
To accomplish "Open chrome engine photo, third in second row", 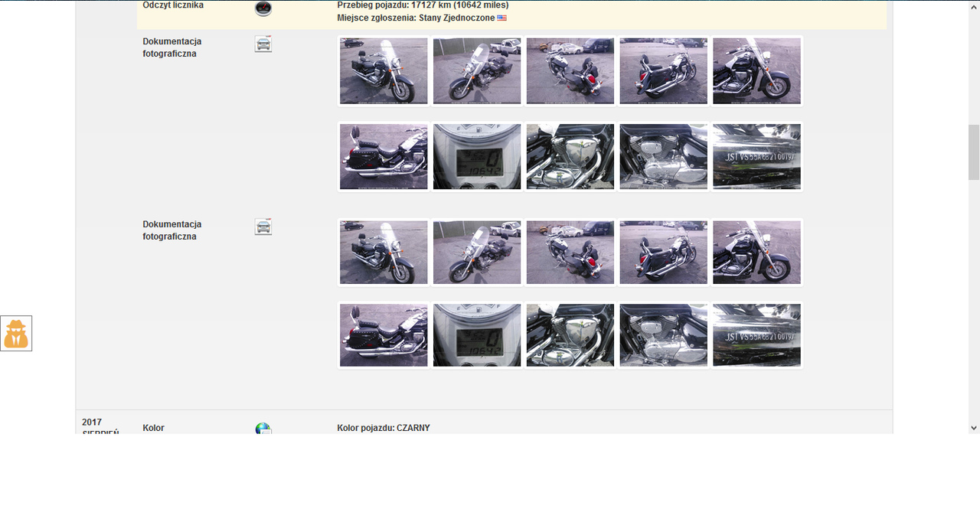I will (570, 157).
